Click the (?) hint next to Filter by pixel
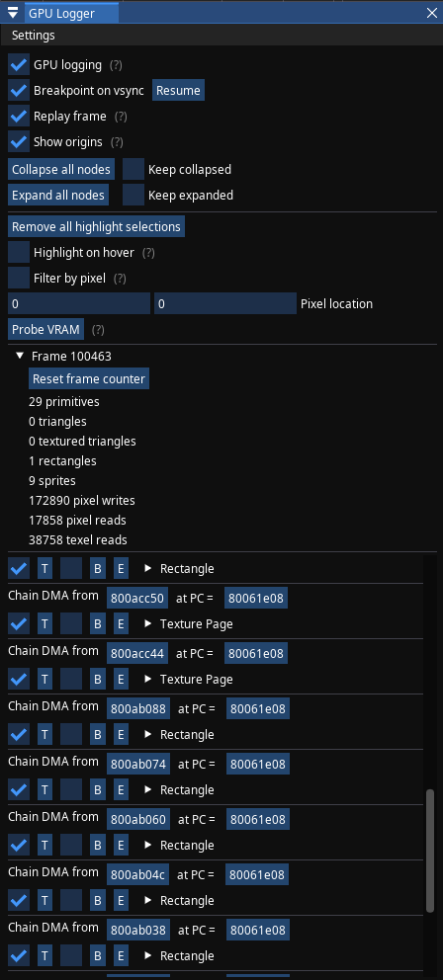 [x=120, y=279]
